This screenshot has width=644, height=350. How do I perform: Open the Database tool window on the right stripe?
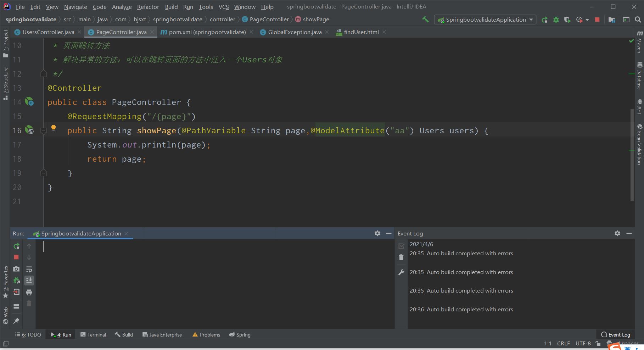(x=639, y=76)
